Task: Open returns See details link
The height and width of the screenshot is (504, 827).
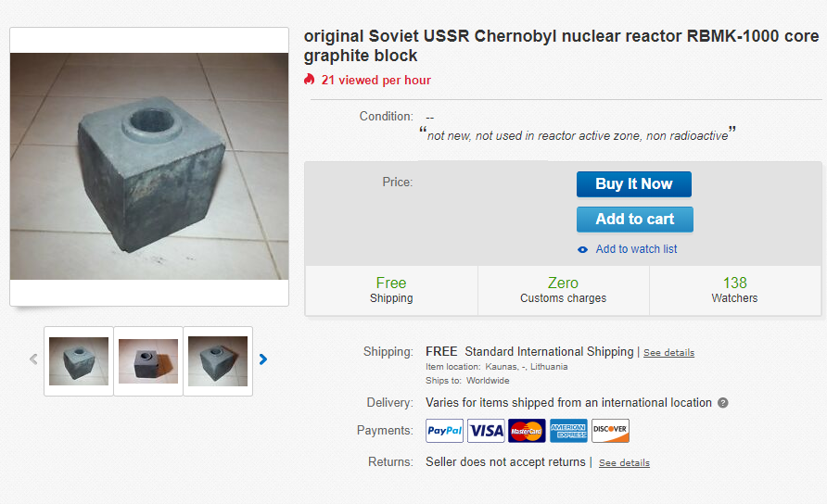Action: click(x=624, y=463)
